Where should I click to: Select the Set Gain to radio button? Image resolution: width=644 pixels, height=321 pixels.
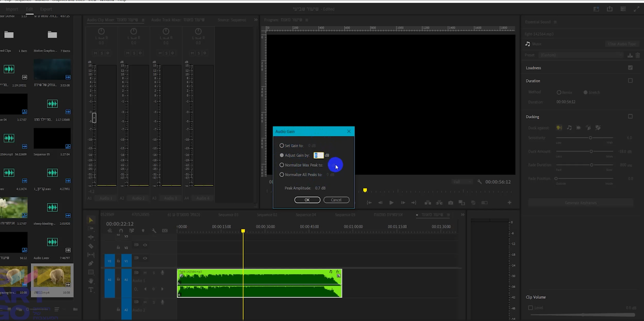282,146
